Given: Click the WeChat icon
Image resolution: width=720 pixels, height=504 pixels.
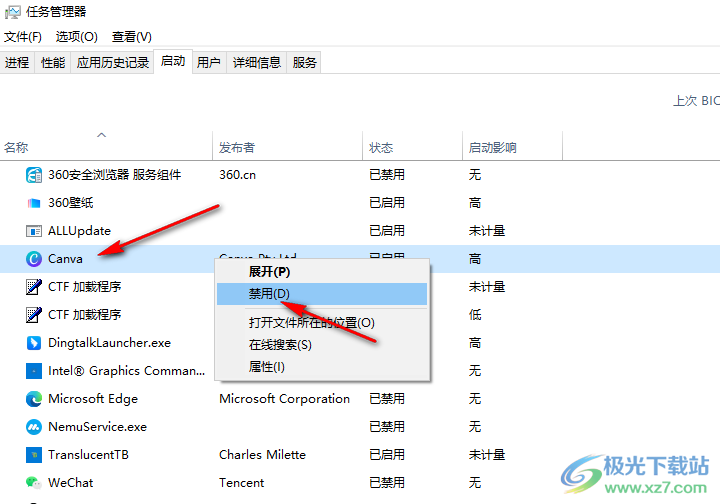Looking at the screenshot, I should [34, 483].
